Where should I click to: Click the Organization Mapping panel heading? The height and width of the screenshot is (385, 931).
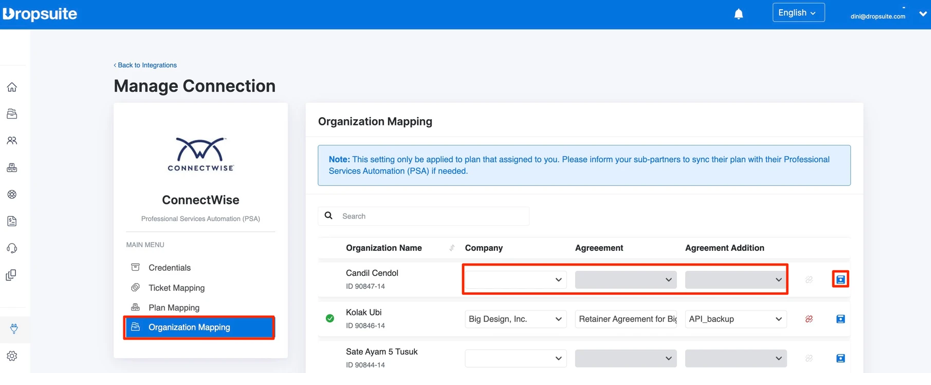[x=375, y=122]
